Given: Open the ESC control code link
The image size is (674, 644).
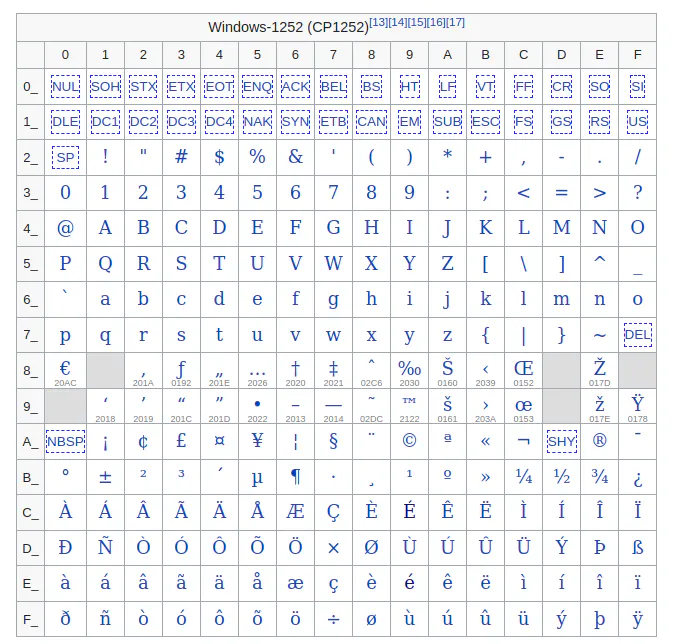Looking at the screenshot, I should [485, 122].
